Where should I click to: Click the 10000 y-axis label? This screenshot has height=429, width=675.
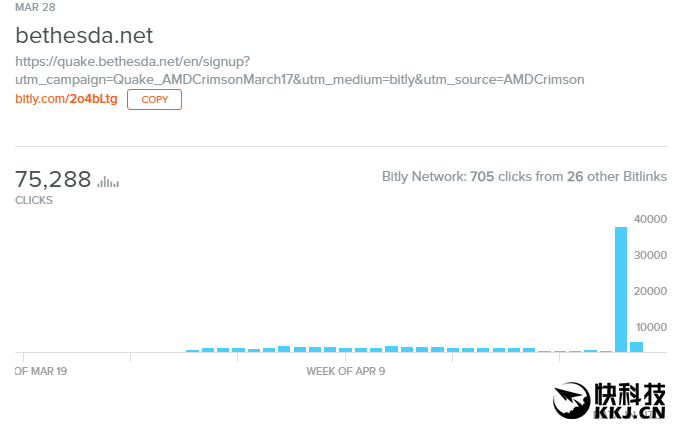click(x=651, y=327)
